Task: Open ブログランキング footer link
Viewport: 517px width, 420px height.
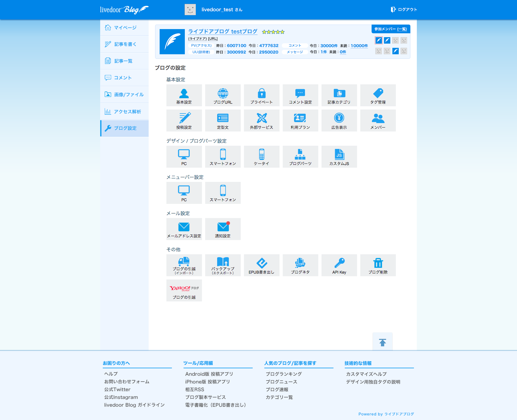Action: [x=284, y=374]
